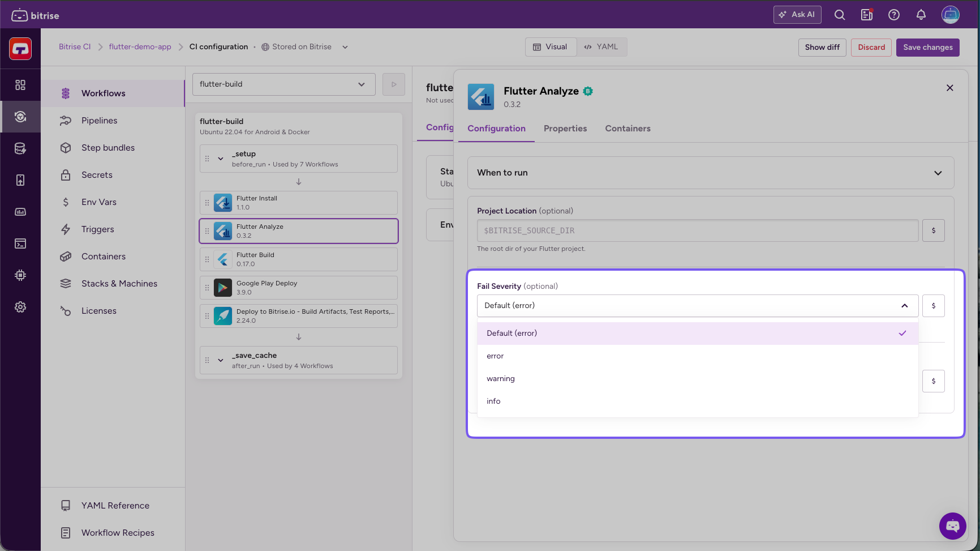Open Secrets in sidebar
Viewport: 980px width, 551px height.
tap(113, 175)
